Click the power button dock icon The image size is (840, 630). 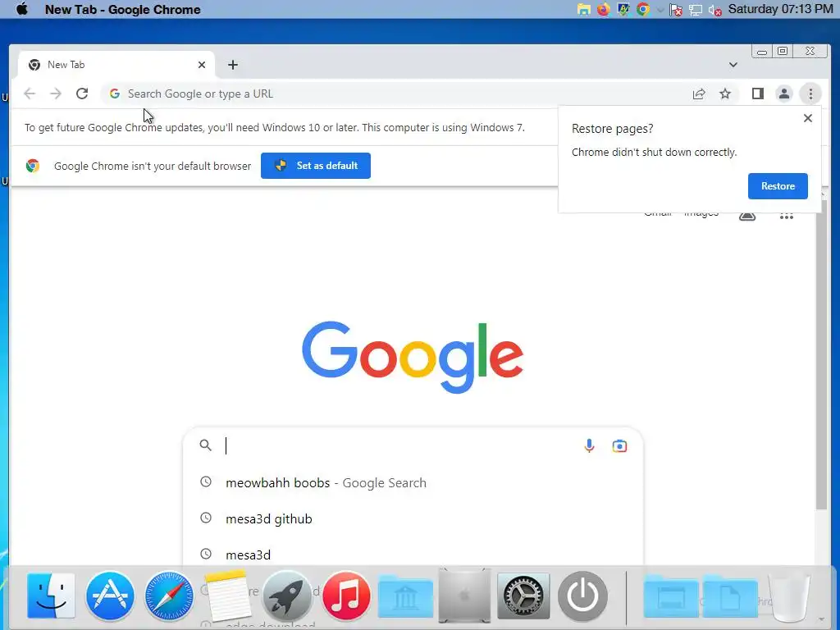click(583, 596)
